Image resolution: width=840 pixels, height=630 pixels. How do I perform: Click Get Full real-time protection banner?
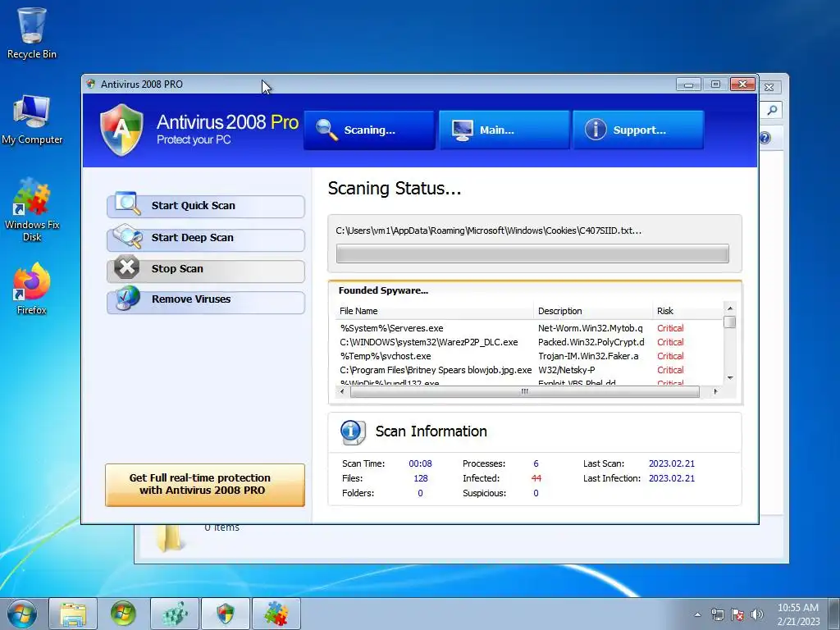tap(205, 485)
